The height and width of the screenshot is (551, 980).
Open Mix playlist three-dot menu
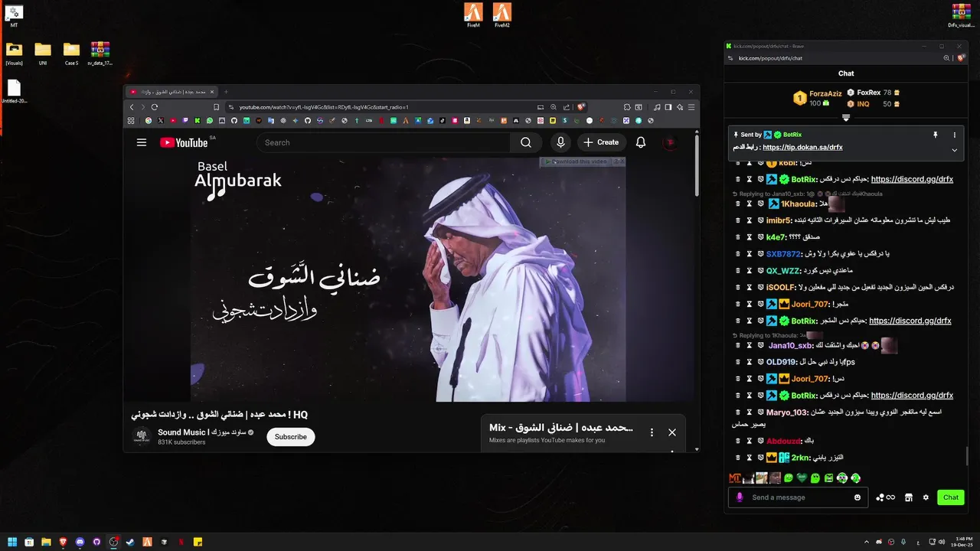652,432
